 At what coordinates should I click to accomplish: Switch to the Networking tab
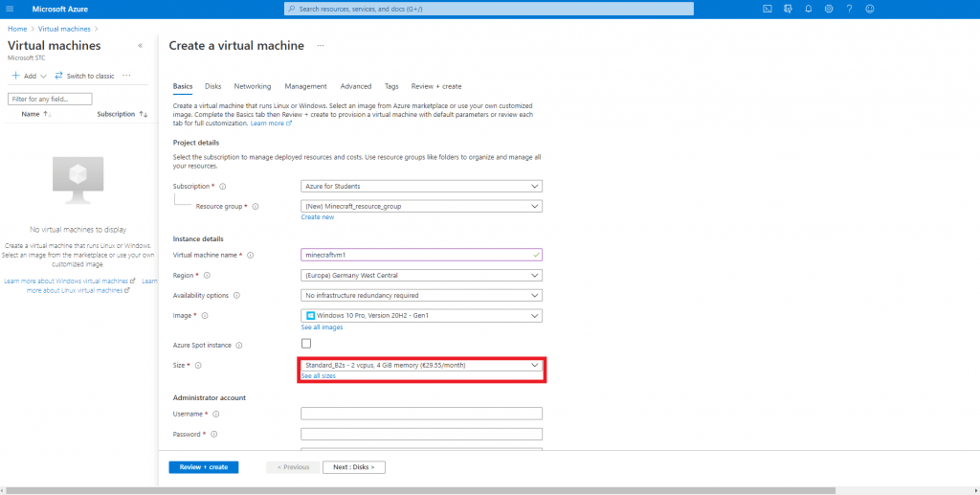253,86
